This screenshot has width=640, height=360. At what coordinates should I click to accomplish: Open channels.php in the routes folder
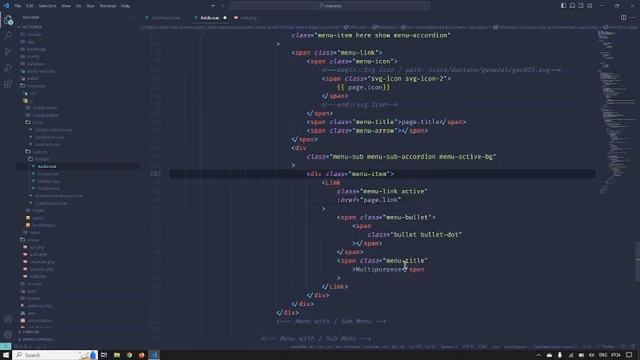[42, 262]
